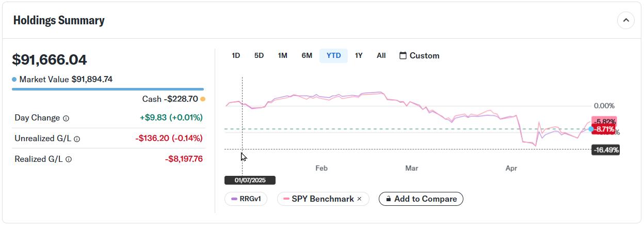Select the 1D time range
The height and width of the screenshot is (226, 644).
pos(236,55)
